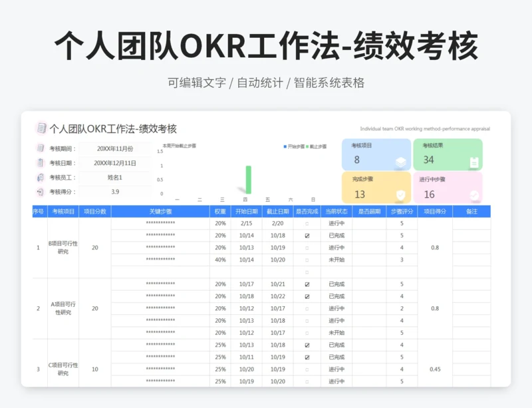Click the English subtitle Individual team OKR working method
The image size is (532, 408).
(425, 128)
